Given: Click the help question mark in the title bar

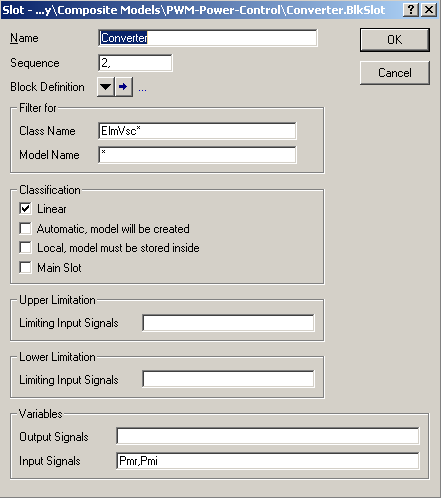Looking at the screenshot, I should 411,10.
